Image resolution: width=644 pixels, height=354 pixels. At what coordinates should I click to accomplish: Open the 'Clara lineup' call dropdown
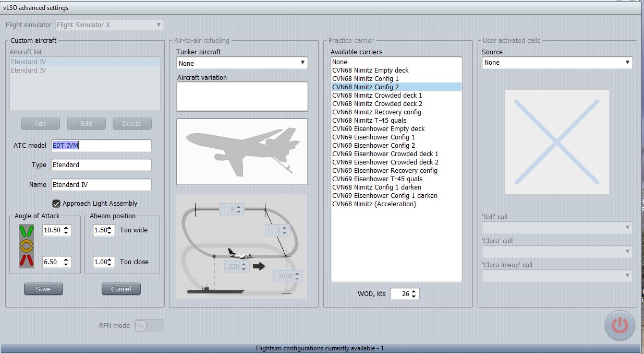pos(557,275)
